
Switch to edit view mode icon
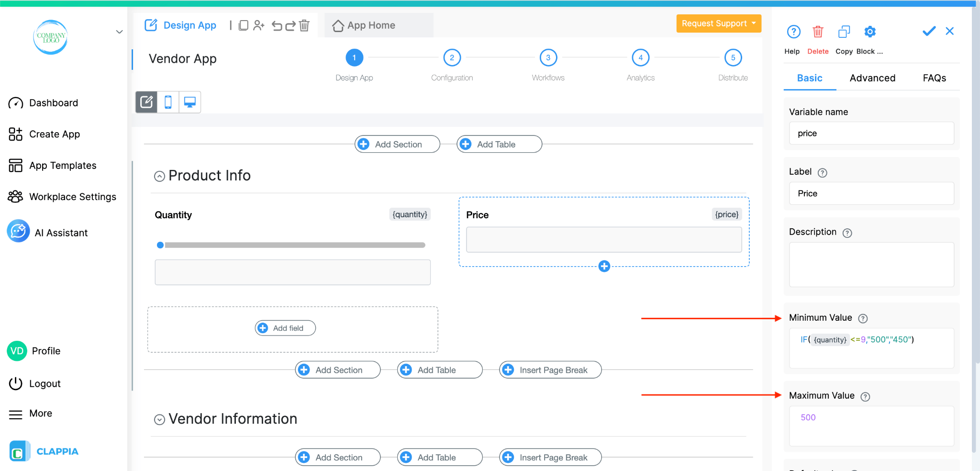146,102
